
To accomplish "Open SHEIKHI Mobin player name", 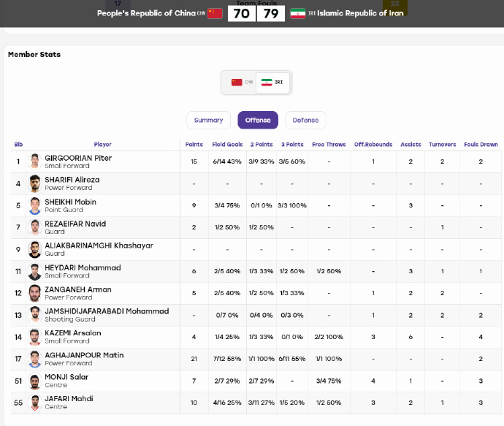I will [x=70, y=202].
